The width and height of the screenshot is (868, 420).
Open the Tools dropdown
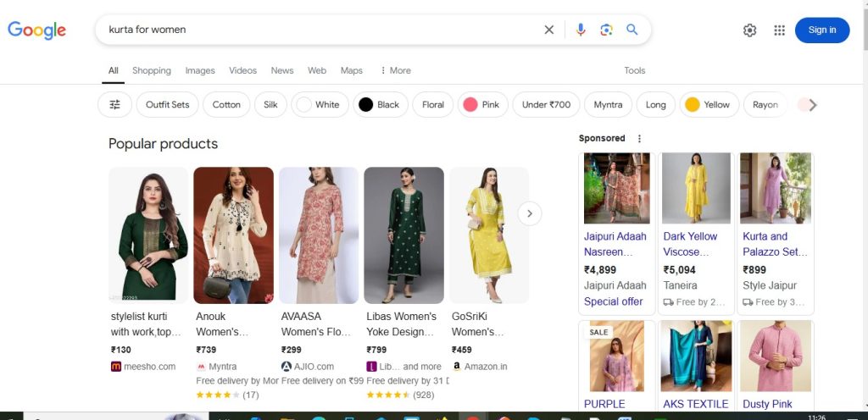point(634,71)
